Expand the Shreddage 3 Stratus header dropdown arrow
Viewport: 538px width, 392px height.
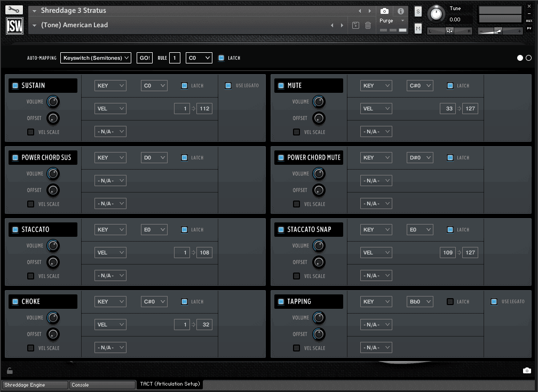pos(33,10)
